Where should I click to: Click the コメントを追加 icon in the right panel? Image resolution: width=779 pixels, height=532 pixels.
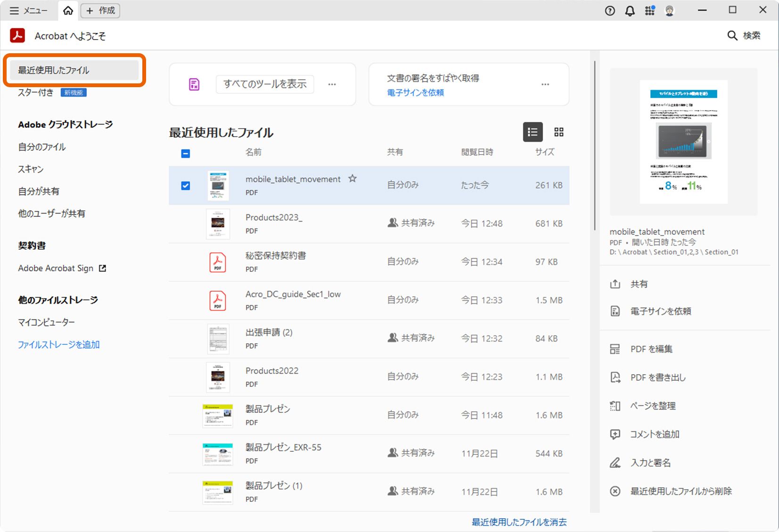coord(615,434)
